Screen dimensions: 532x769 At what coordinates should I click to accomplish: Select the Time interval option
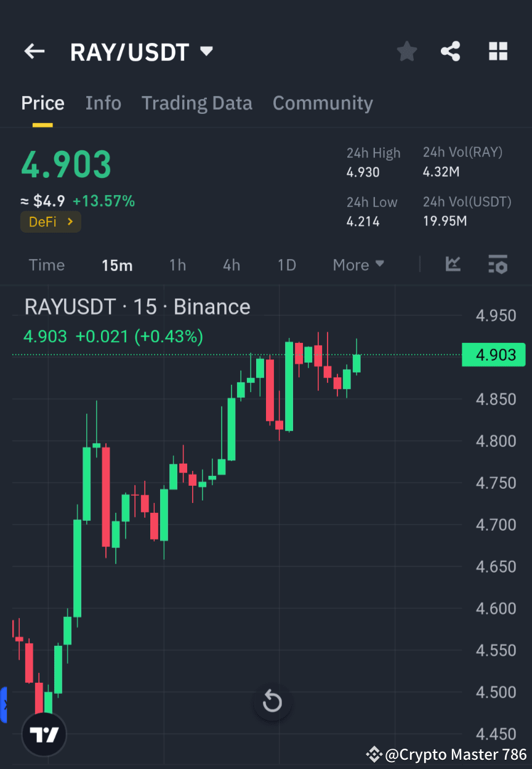[46, 265]
